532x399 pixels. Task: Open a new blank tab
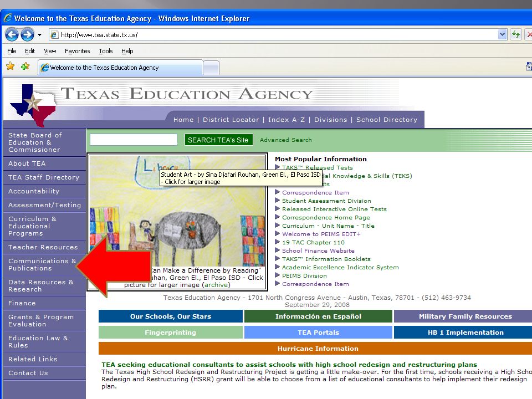click(211, 68)
